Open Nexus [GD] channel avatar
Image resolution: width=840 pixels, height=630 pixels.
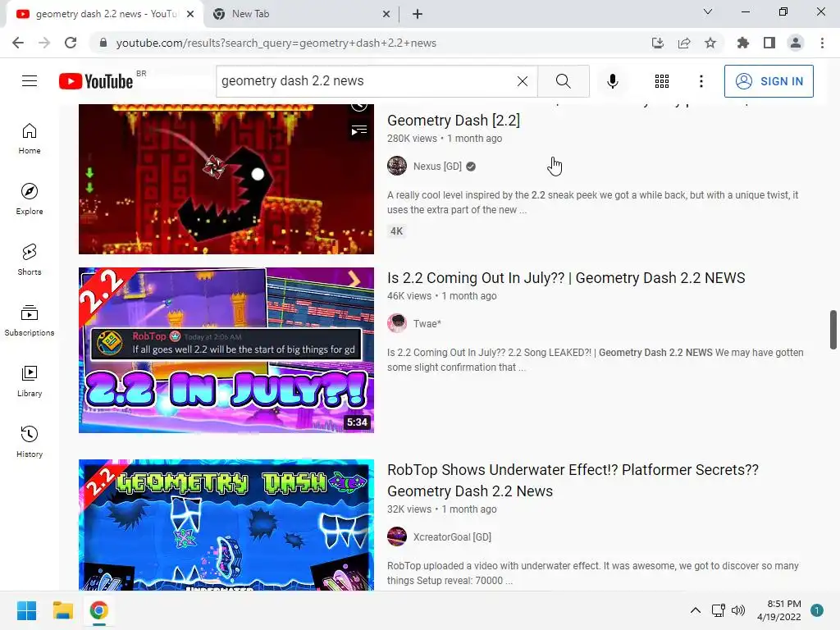pyautogui.click(x=397, y=166)
